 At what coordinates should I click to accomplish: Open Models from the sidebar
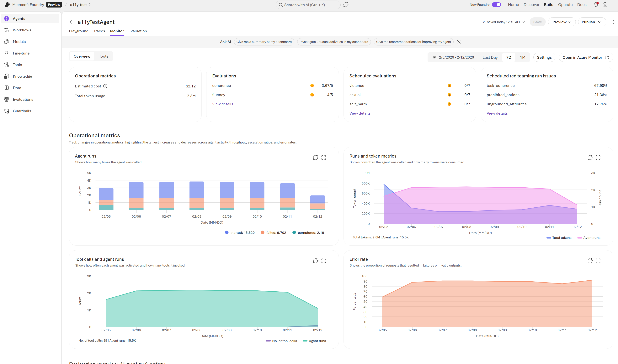point(19,41)
